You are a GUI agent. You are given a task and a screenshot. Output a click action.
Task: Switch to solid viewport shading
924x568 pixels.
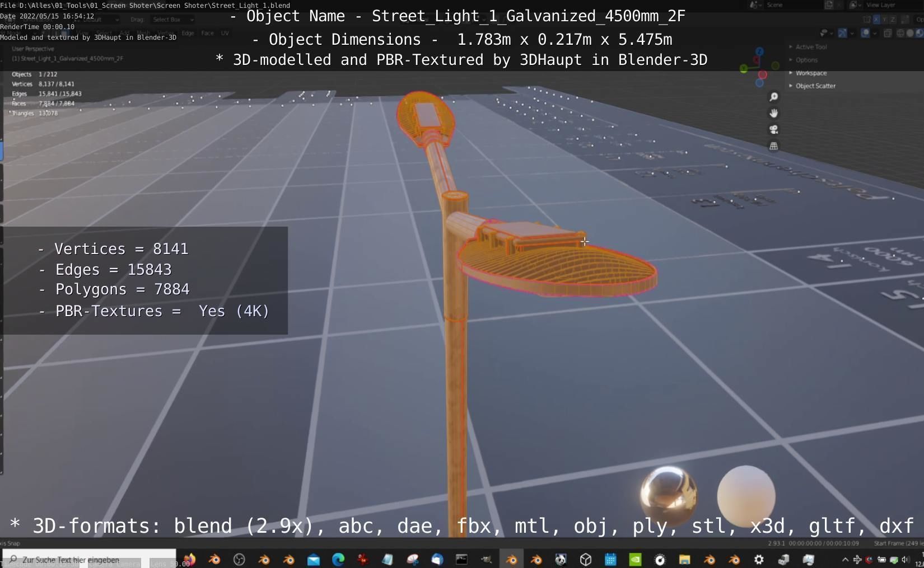pos(910,33)
